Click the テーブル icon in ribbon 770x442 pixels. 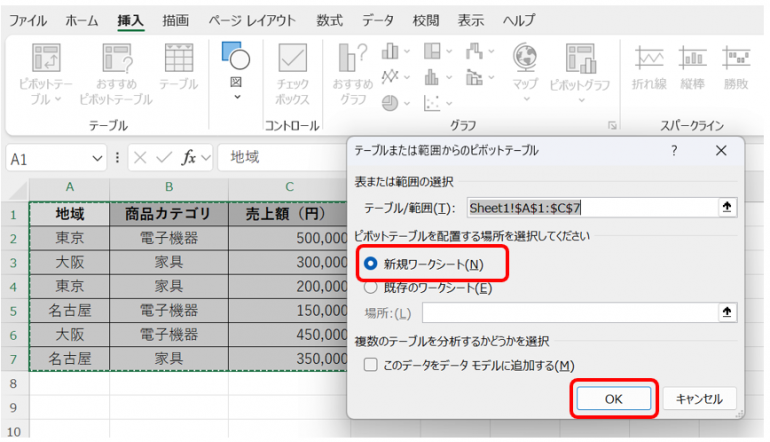(178, 62)
